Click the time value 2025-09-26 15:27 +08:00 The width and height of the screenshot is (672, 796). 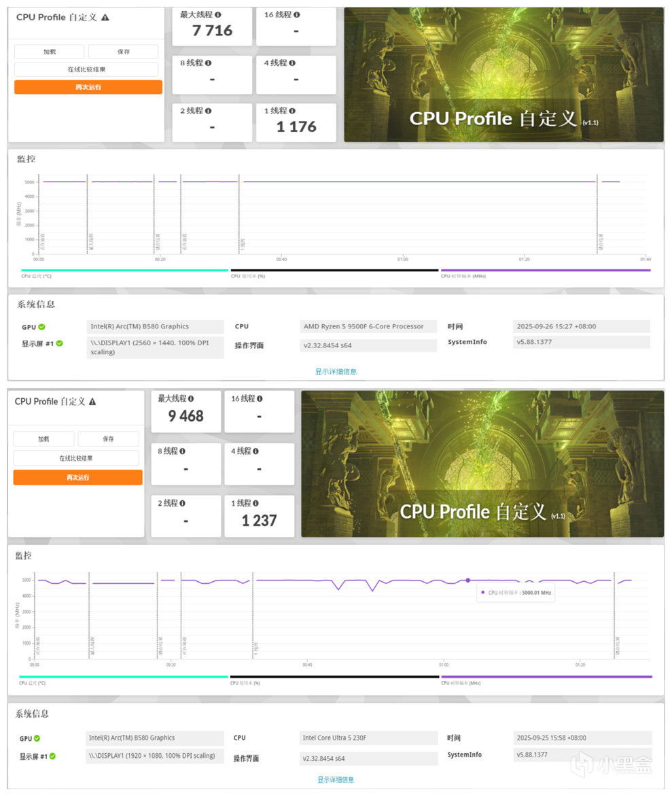(x=582, y=326)
